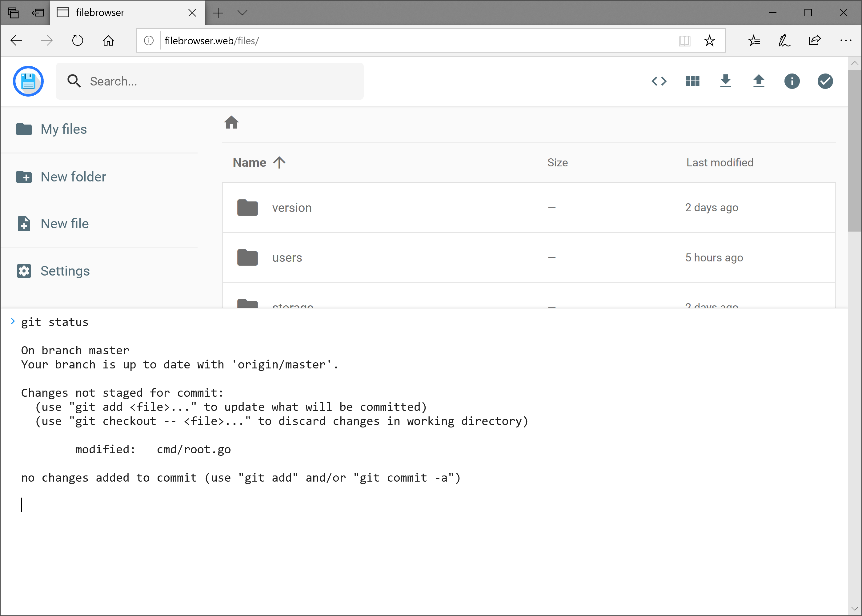
Task: Toggle raw code view with the <> icon
Action: [660, 81]
